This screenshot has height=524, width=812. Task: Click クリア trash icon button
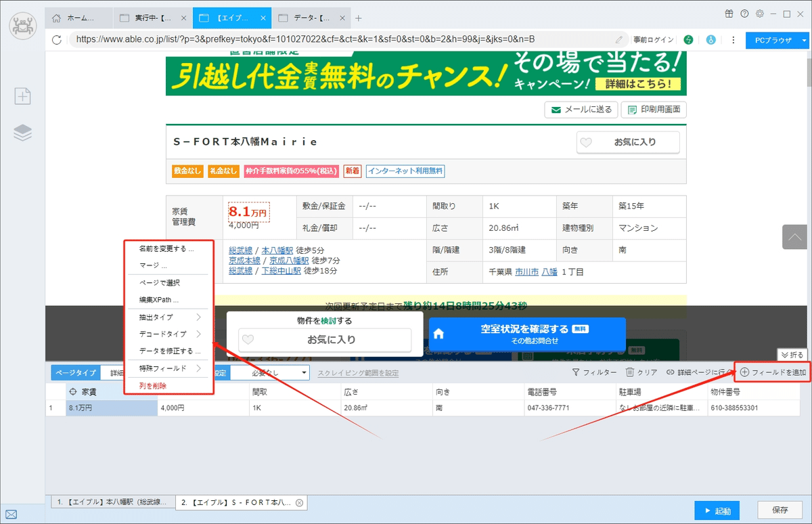641,372
